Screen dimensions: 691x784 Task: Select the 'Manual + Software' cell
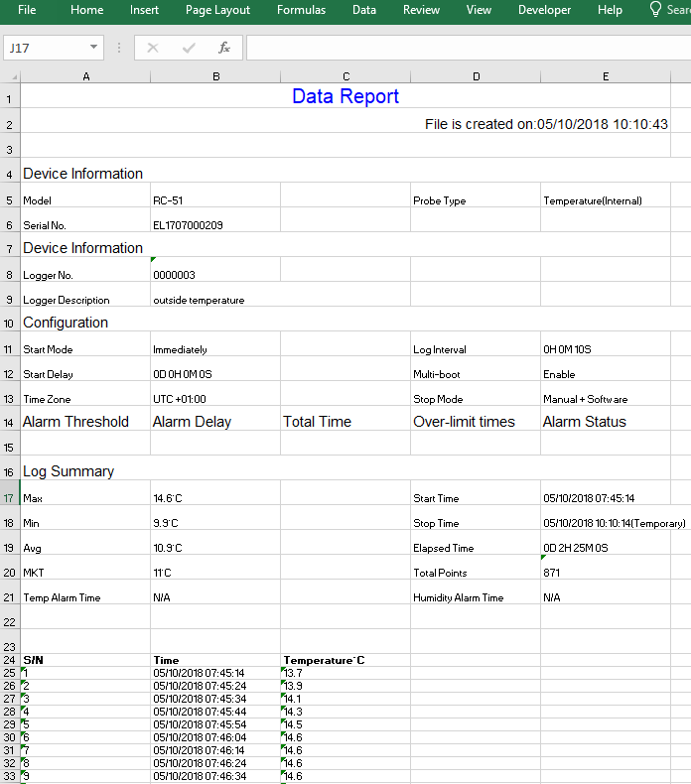[606, 394]
